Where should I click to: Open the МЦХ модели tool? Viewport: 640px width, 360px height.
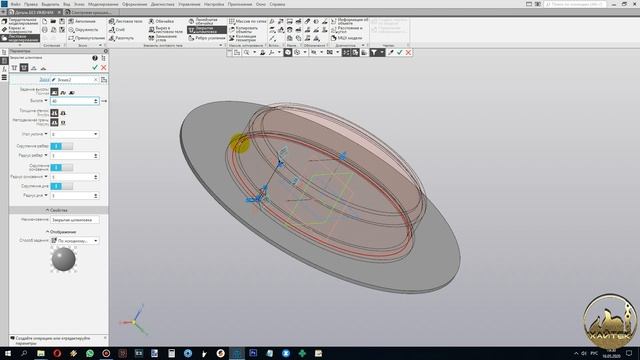347,38
